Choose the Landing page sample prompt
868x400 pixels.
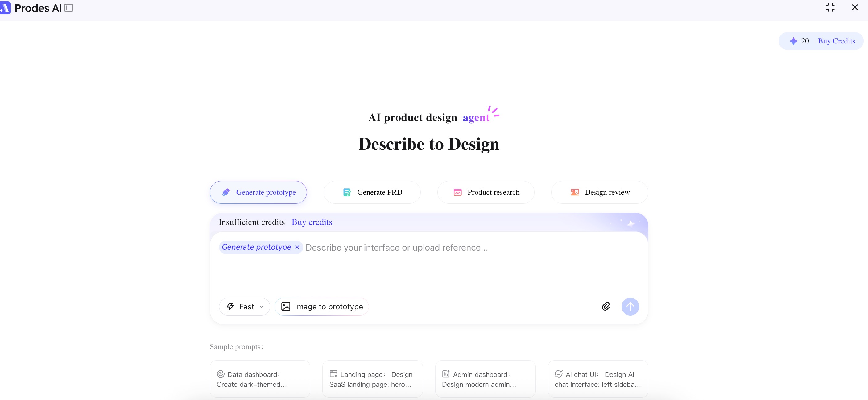373,379
